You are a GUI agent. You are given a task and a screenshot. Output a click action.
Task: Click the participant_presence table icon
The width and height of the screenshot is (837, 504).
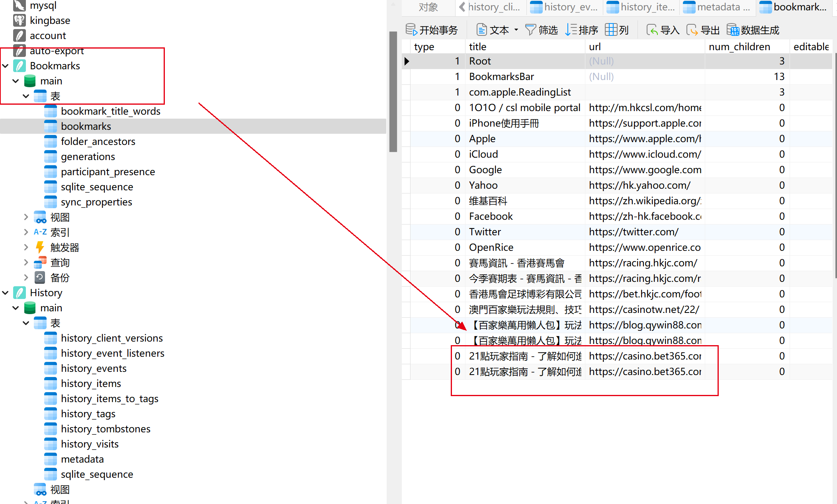(x=51, y=172)
